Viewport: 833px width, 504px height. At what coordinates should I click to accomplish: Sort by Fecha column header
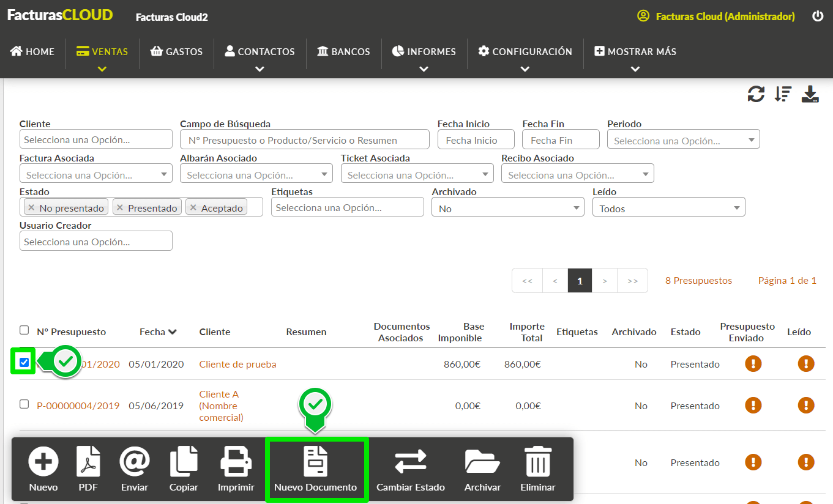tap(159, 332)
